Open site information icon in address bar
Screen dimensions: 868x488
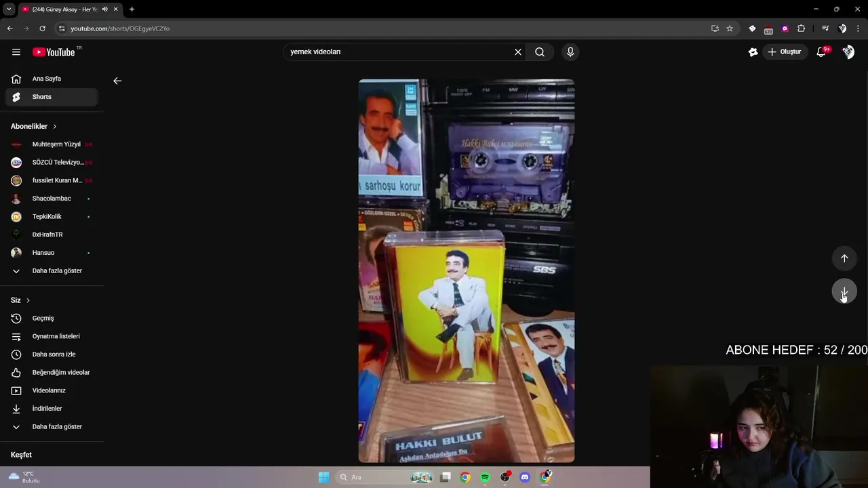tap(62, 28)
